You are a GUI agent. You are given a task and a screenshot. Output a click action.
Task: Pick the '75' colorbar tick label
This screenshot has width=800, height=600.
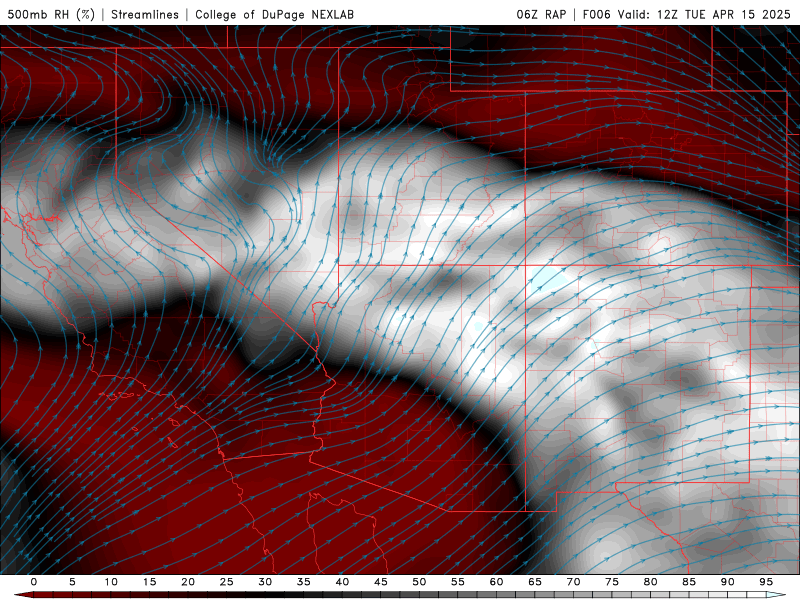612,582
